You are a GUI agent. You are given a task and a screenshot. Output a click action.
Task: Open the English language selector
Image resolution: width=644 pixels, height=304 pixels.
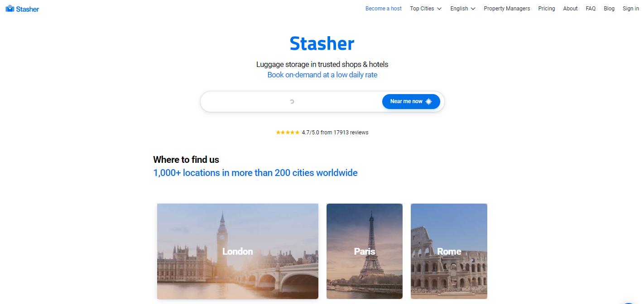[463, 9]
